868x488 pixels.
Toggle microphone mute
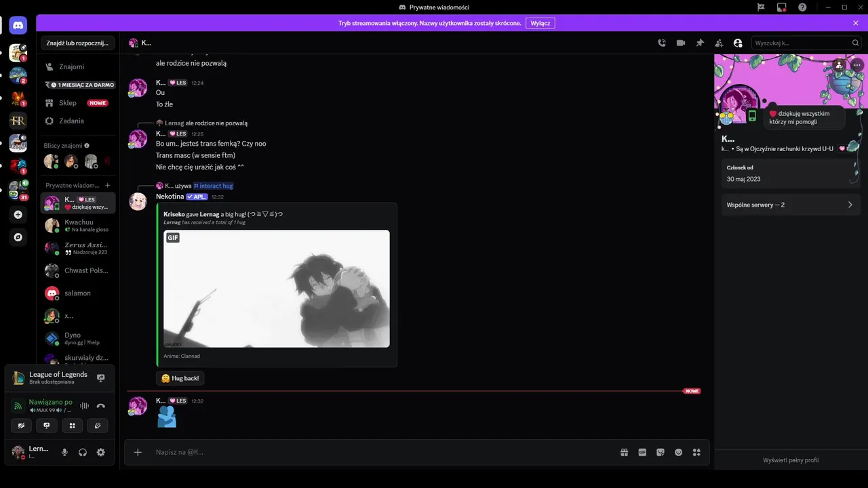(x=64, y=452)
